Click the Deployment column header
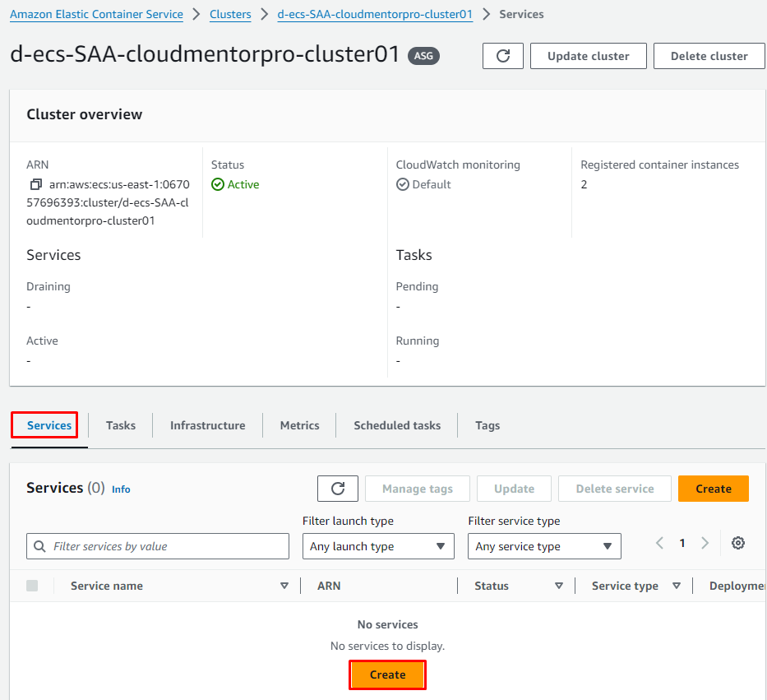The height and width of the screenshot is (700, 767). [737, 586]
